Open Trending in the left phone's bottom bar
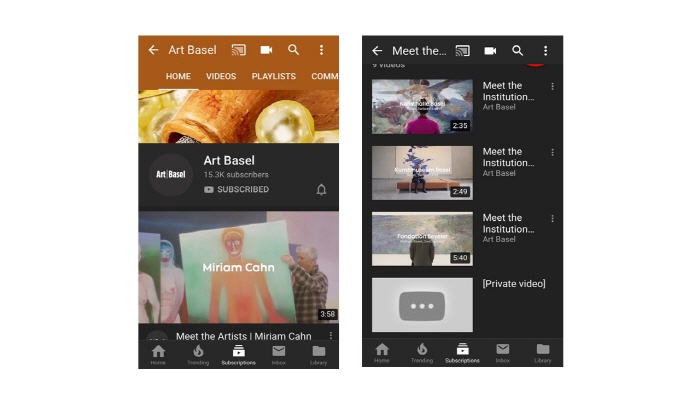700x394 pixels. [198, 355]
